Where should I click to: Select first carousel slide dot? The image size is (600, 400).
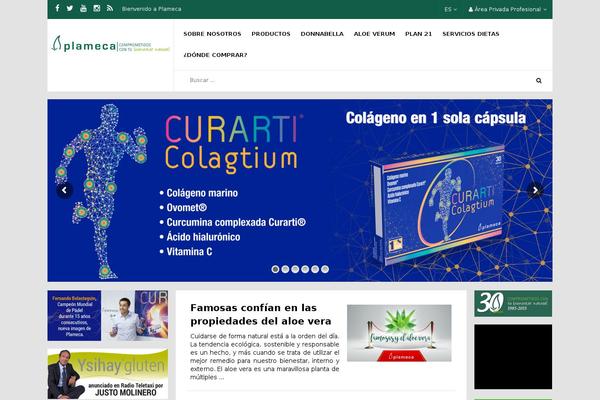coord(275,269)
